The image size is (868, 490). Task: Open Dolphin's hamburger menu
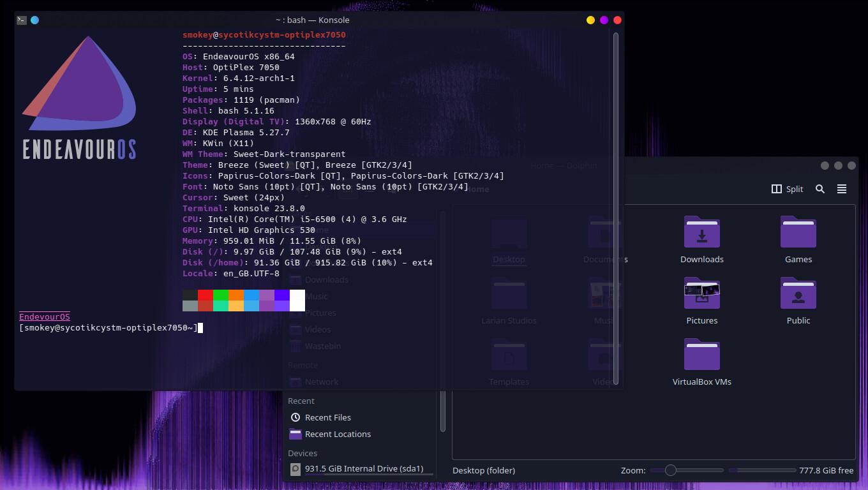coord(842,189)
